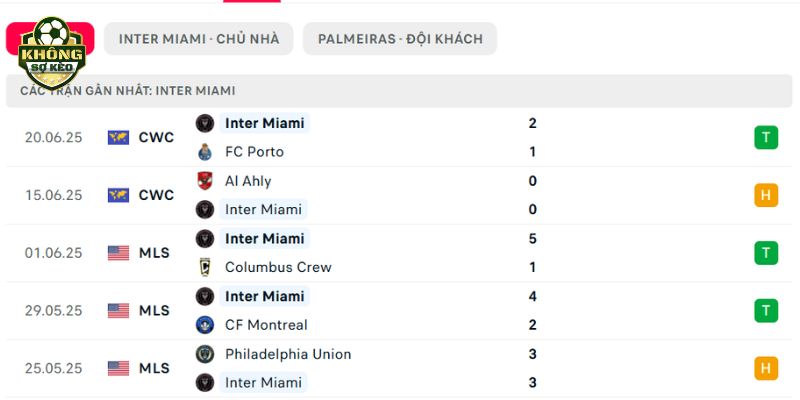This screenshot has height=400, width=800.
Task: Click the green T badge for the Porto match
Action: [766, 138]
